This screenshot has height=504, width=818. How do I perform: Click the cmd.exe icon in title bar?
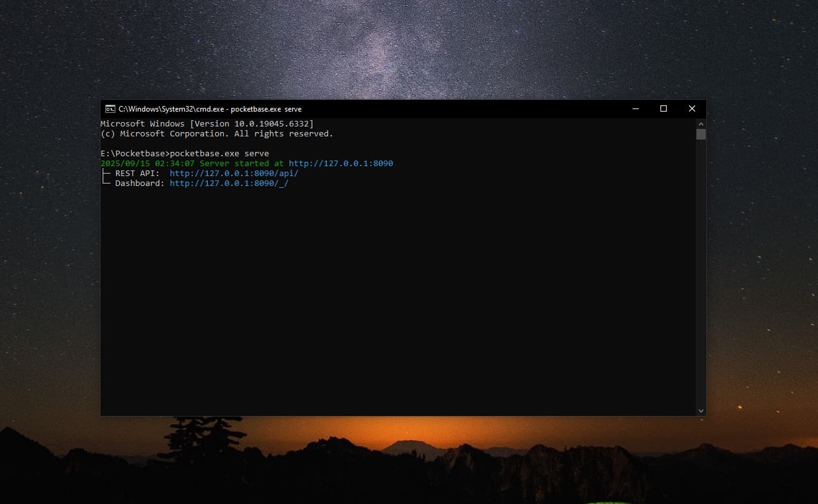pos(110,109)
